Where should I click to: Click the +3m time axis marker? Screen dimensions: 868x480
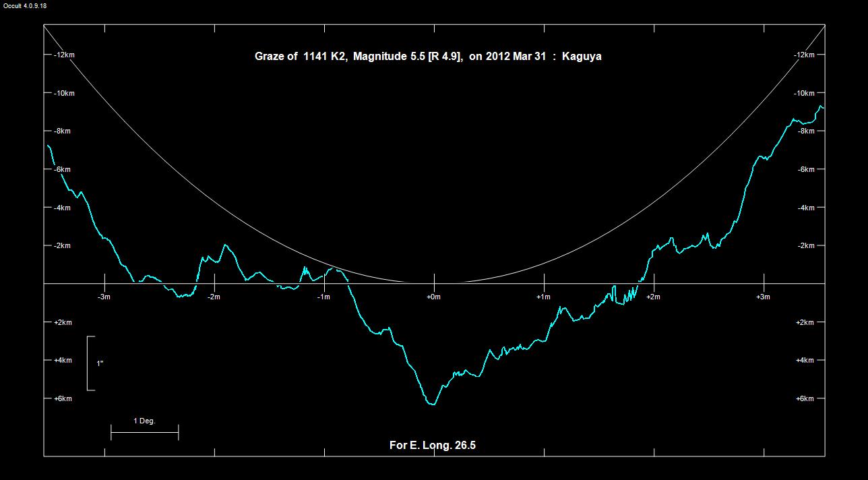[763, 297]
